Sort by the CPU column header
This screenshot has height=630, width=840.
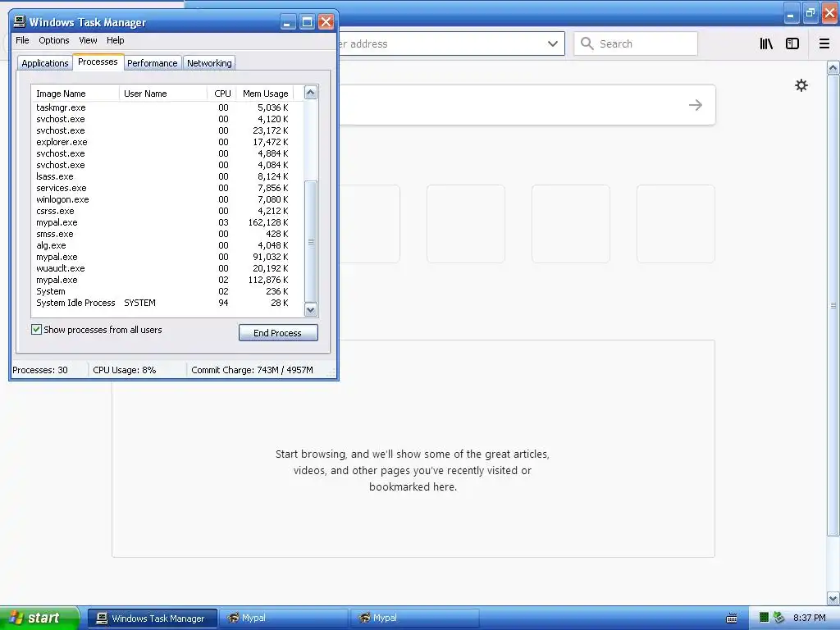221,94
